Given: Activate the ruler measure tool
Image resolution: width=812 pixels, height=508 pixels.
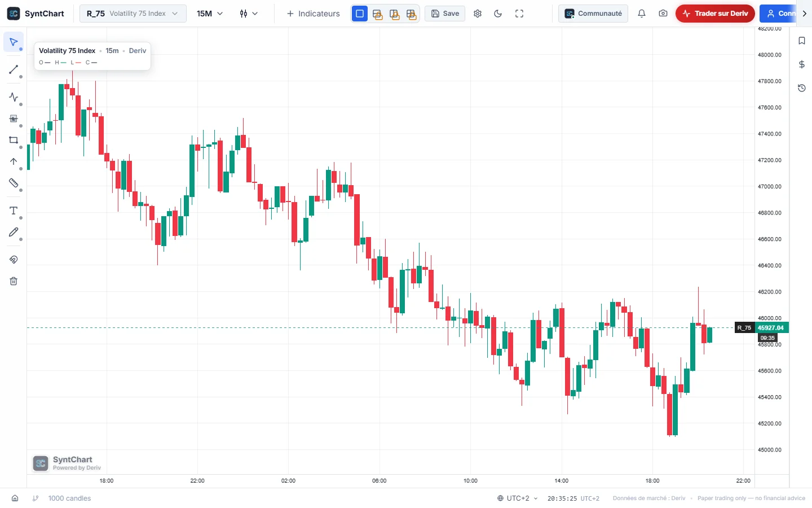Looking at the screenshot, I should pos(14,183).
